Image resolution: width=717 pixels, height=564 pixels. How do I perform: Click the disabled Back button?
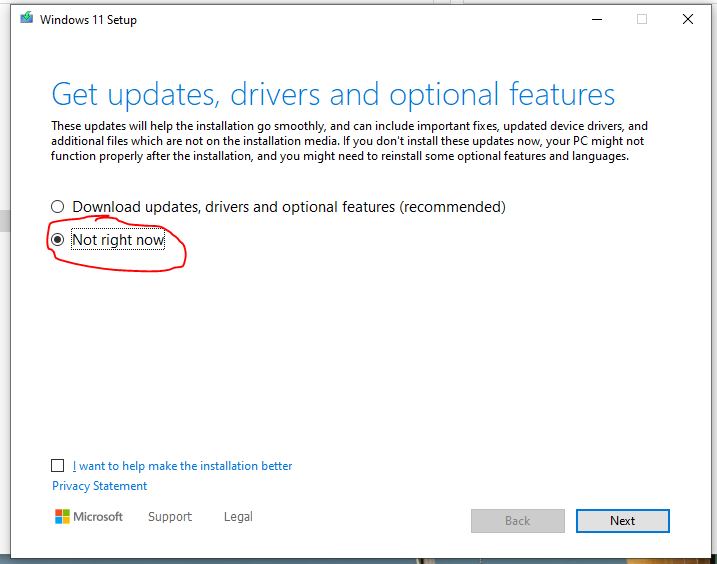[518, 521]
